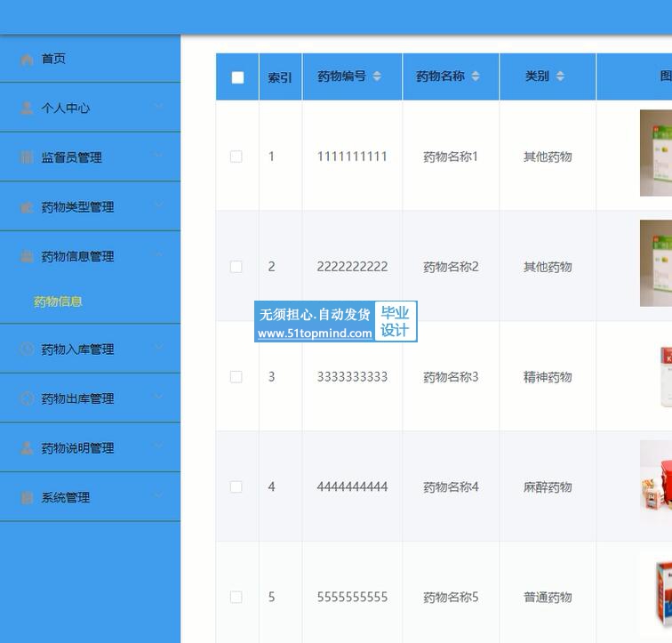Viewport: 672px width, 643px height.
Task: Click the cell 药物名称3
Action: pyautogui.click(x=451, y=377)
